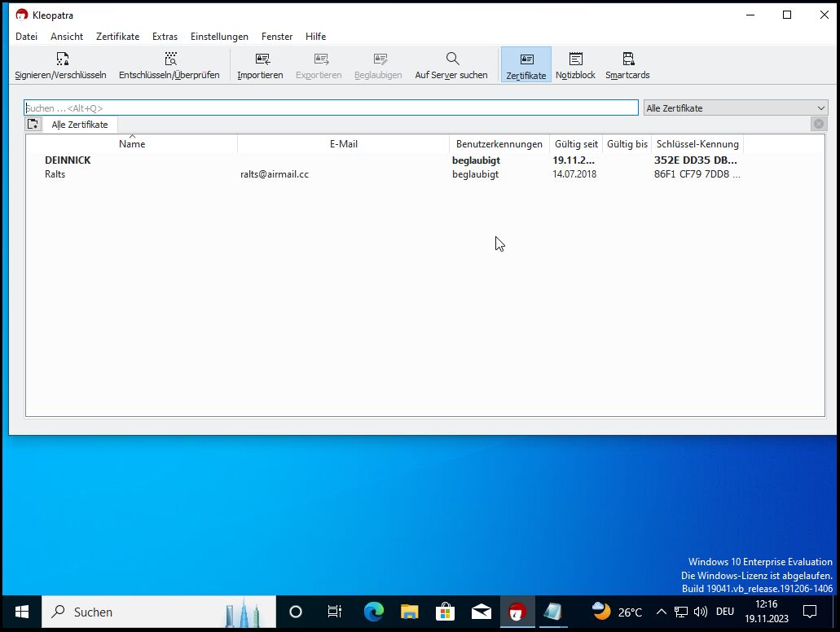Screen dimensions: 840x632
Task: Open the Zertifikate menu
Action: pyautogui.click(x=117, y=37)
